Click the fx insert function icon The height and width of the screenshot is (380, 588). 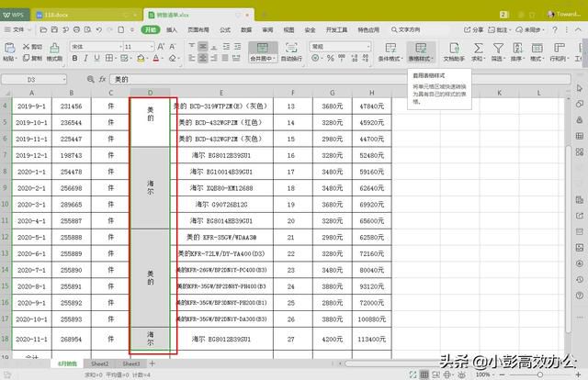pyautogui.click(x=102, y=79)
